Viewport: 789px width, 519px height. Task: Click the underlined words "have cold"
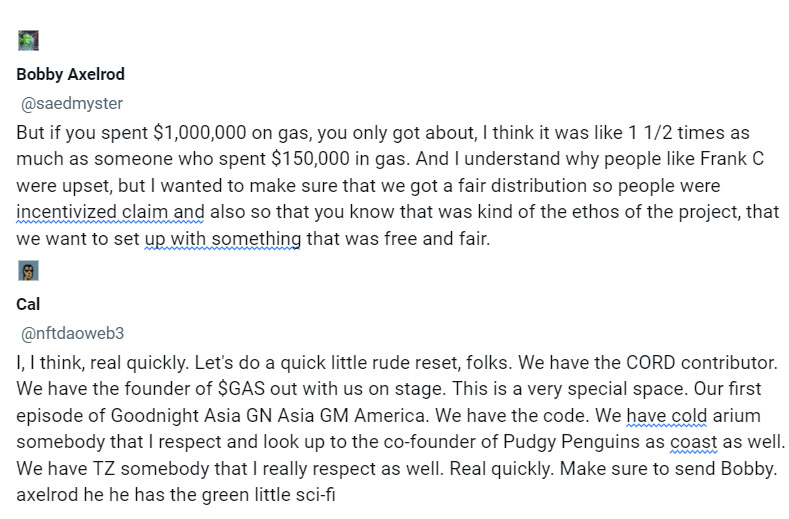coord(667,416)
